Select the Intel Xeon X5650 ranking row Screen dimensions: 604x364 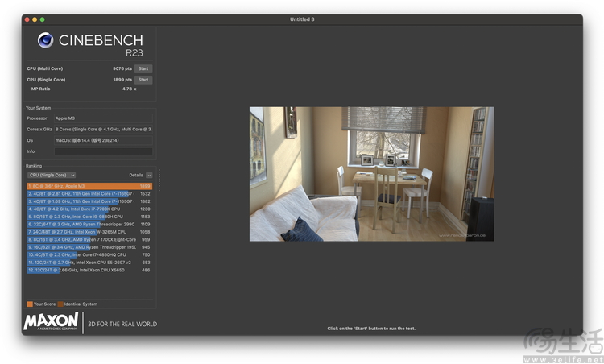(89, 271)
